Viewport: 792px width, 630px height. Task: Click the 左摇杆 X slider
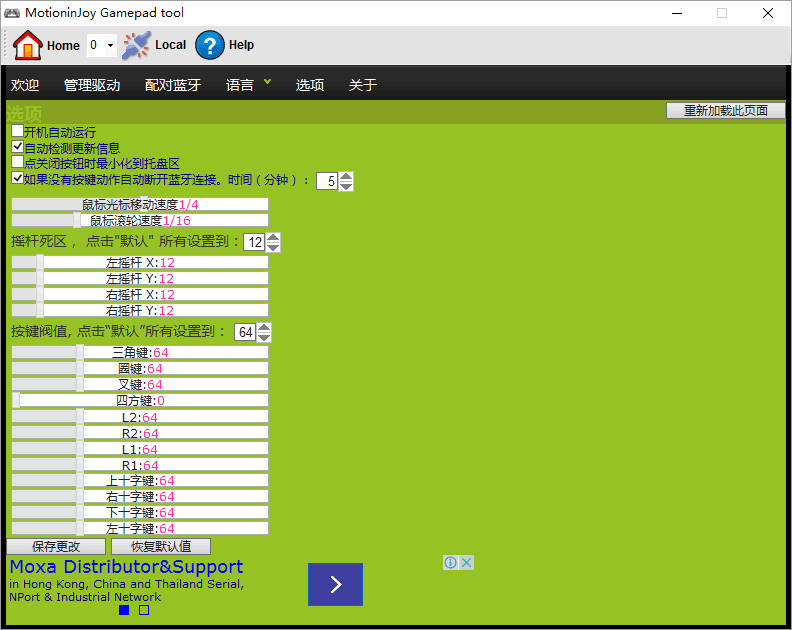point(140,262)
